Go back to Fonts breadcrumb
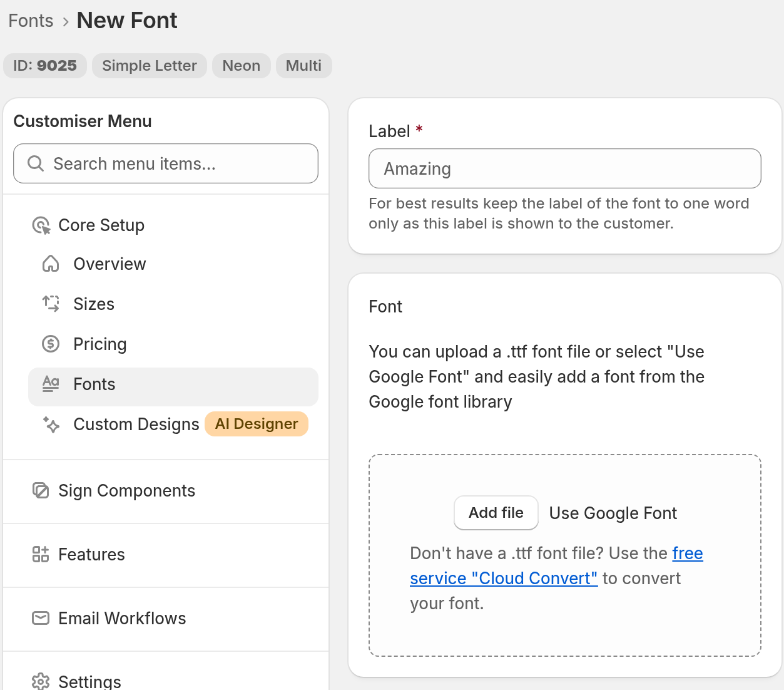 pyautogui.click(x=31, y=21)
